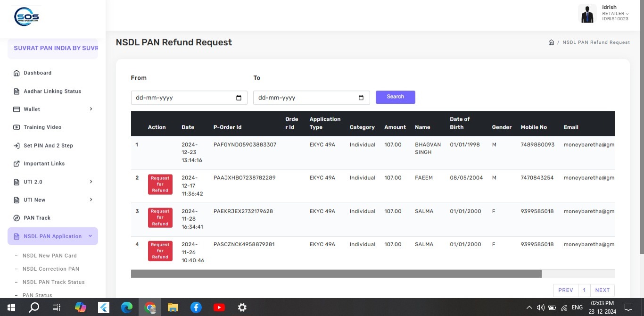
Task: Click the SOS logo in the sidebar
Action: [26, 17]
